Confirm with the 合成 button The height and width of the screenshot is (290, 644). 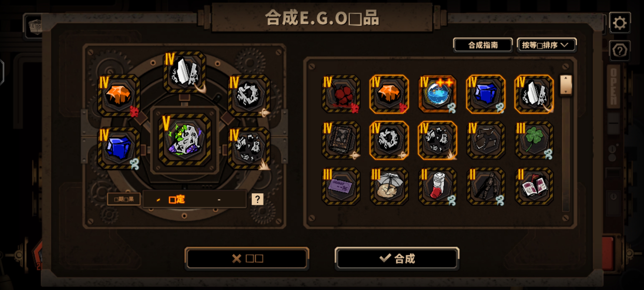(x=397, y=258)
